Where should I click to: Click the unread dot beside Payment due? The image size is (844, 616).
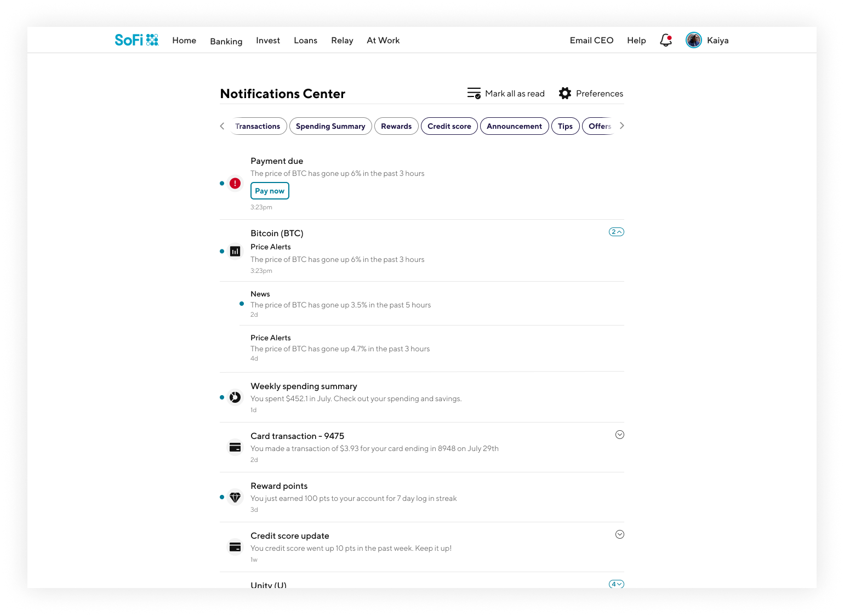(222, 183)
